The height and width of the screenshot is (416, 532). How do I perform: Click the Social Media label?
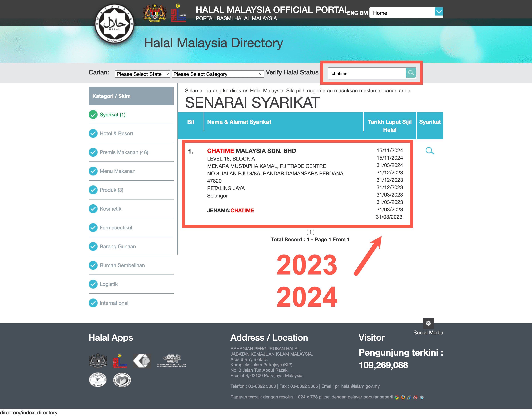coord(428,333)
